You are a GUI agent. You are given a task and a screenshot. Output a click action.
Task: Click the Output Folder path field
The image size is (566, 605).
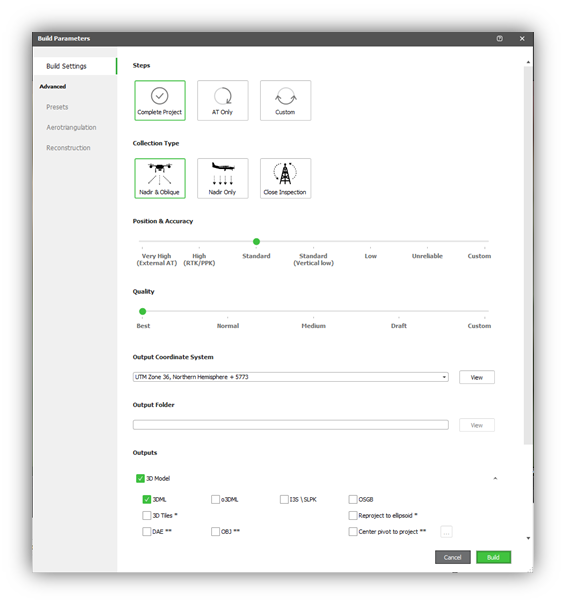point(291,425)
